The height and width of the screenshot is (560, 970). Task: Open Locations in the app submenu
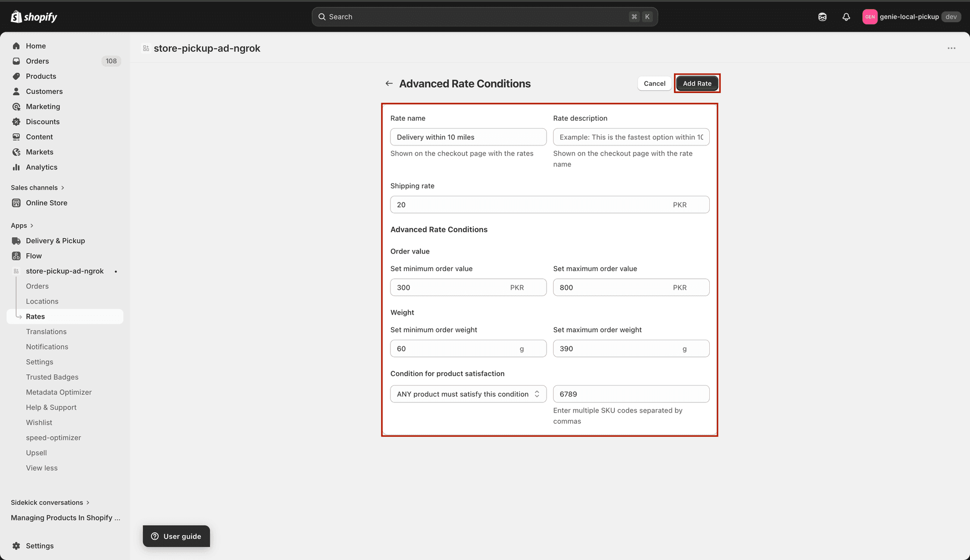pos(42,301)
